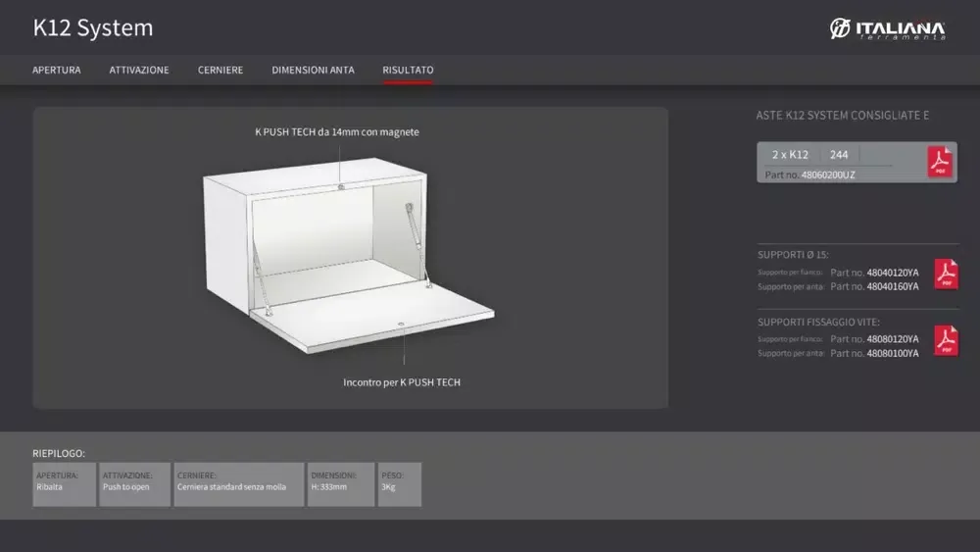980x552 pixels.
Task: Click the Cerniere standard senza molla summary box
Action: [x=239, y=484]
